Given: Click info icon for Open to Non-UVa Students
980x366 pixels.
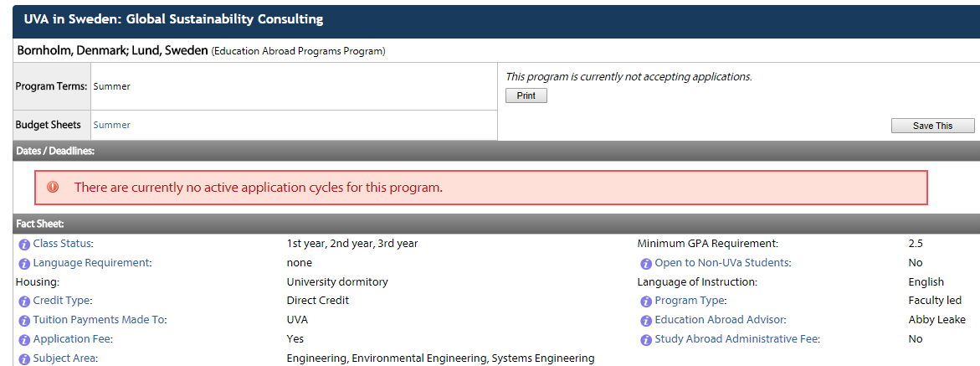Looking at the screenshot, I should [646, 264].
